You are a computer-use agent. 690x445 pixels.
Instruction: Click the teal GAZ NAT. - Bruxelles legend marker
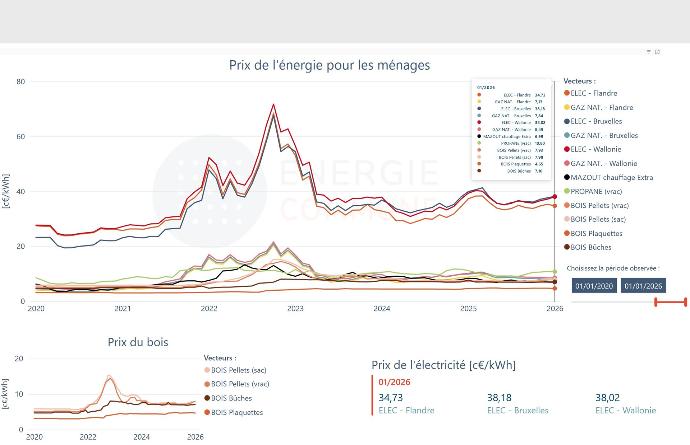click(x=567, y=135)
